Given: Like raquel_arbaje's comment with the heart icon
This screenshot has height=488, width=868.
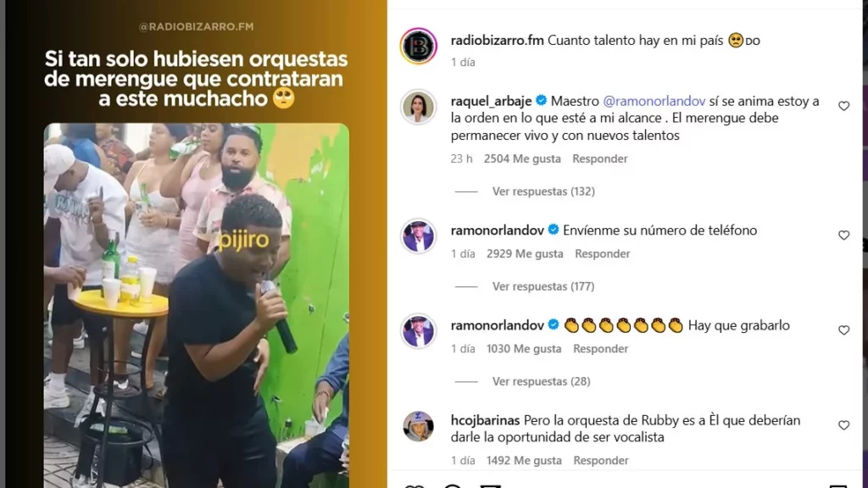Looking at the screenshot, I should coord(843,106).
